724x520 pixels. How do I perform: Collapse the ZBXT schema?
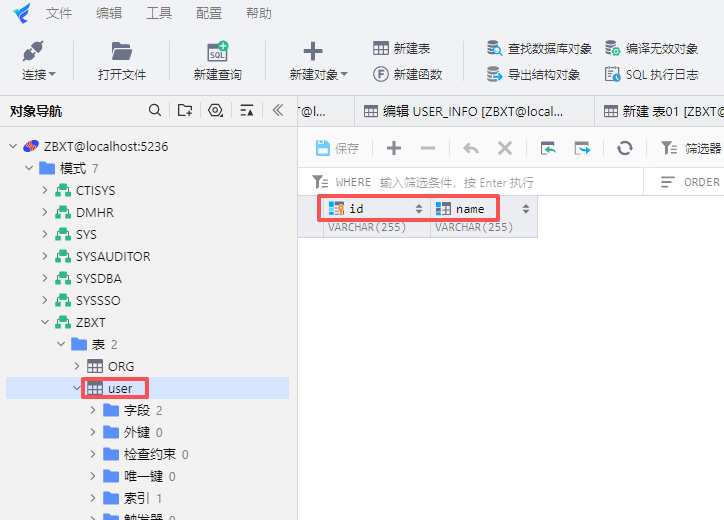tap(45, 322)
